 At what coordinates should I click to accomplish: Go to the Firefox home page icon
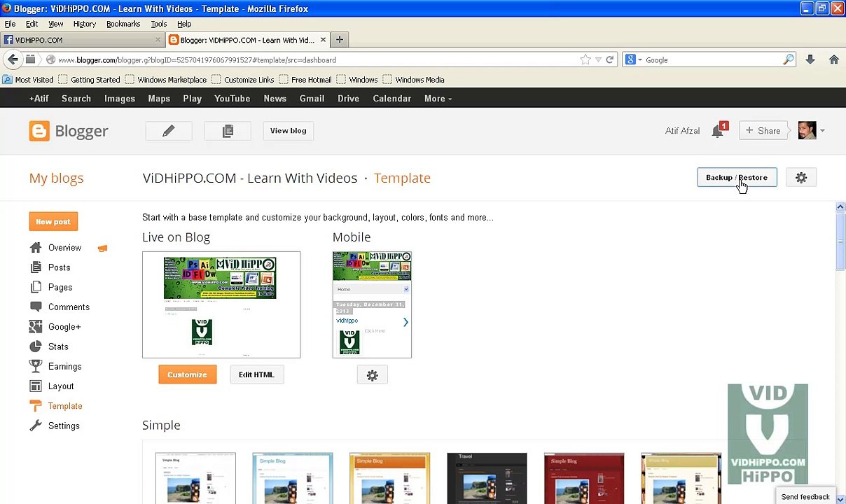point(833,60)
